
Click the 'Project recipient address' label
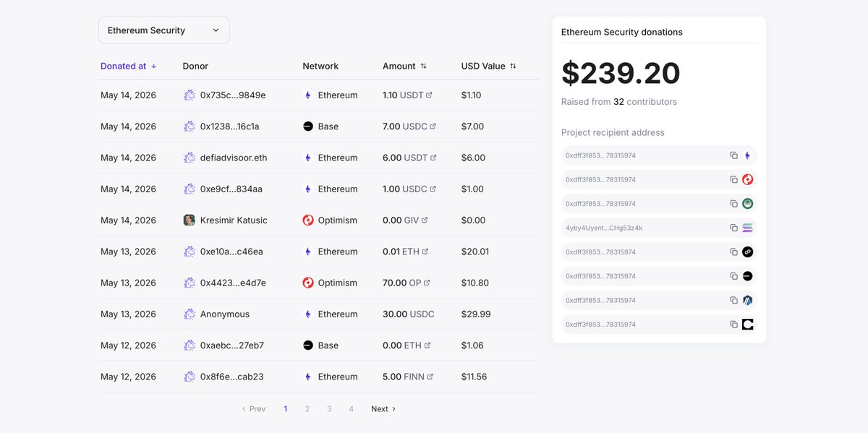613,132
